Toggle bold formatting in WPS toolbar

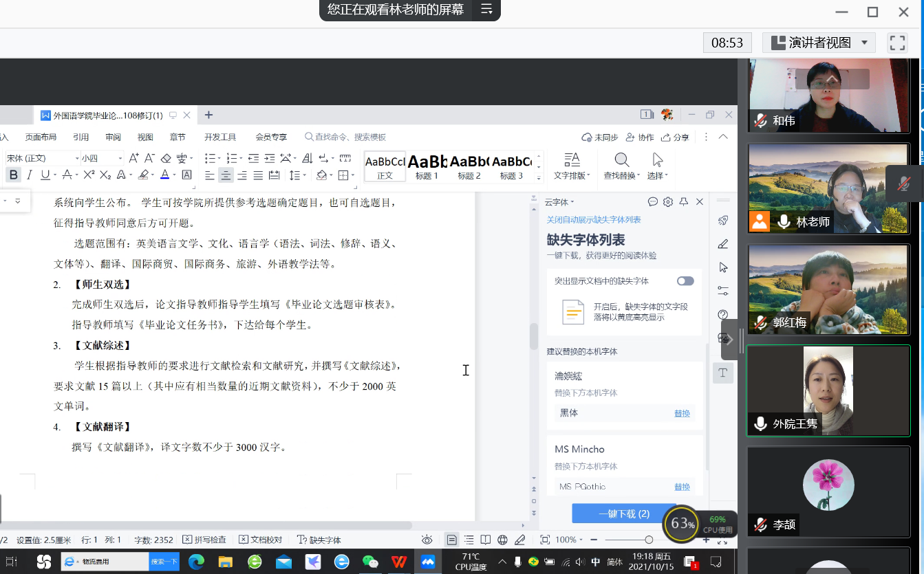tap(13, 175)
